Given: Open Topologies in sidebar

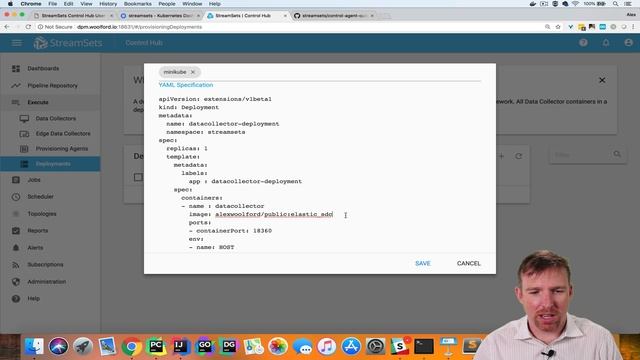Looking at the screenshot, I should [42, 213].
